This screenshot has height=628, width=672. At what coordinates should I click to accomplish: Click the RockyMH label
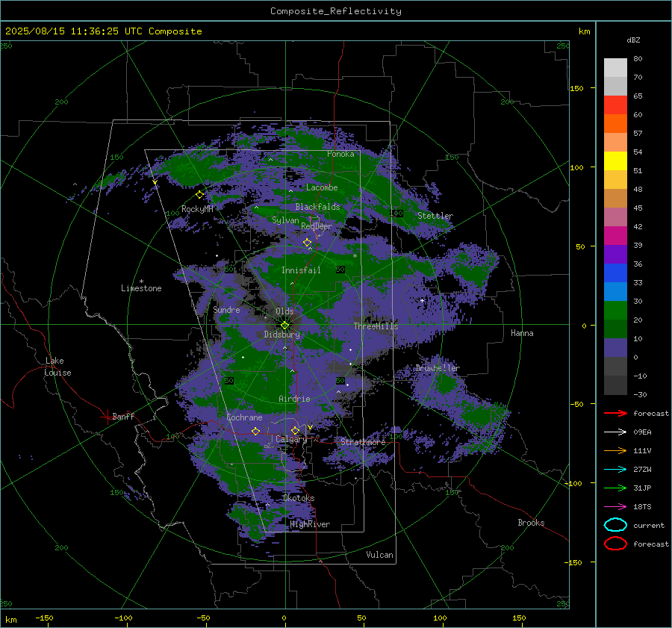pyautogui.click(x=197, y=209)
